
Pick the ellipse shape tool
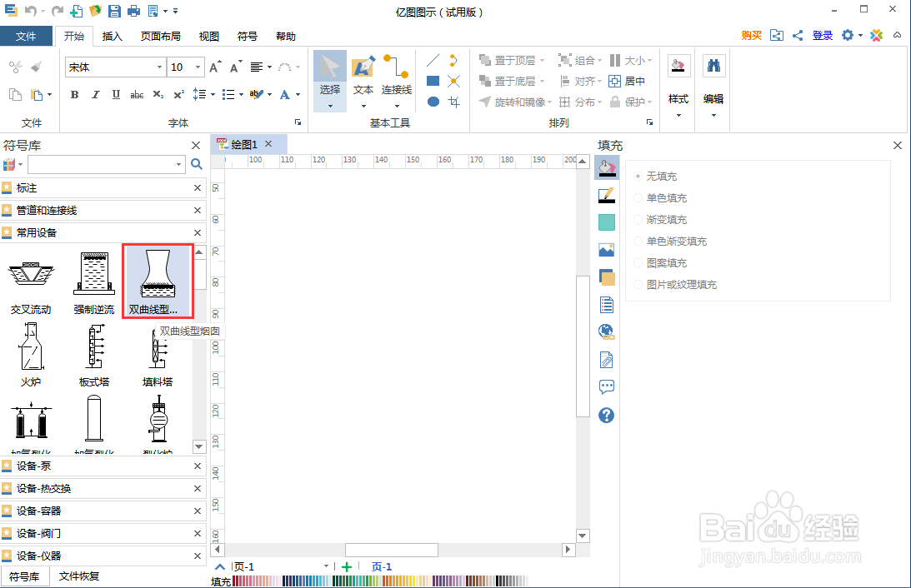click(433, 102)
